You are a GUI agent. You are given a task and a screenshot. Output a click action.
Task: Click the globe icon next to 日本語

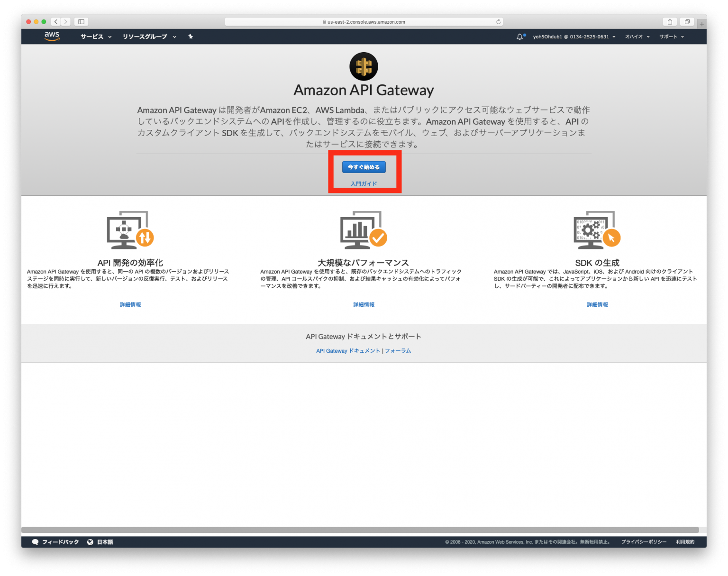tap(90, 542)
